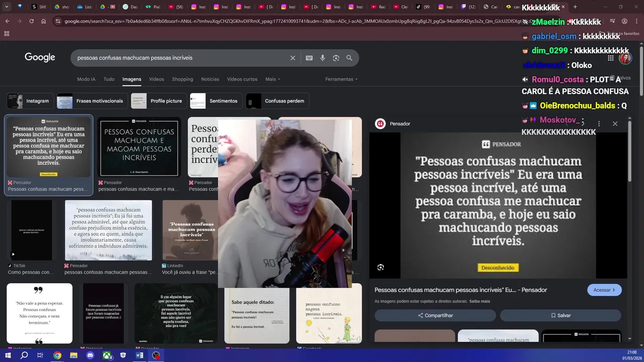This screenshot has width=644, height=362.
Task: Open new browser tab with plus
Action: tap(575, 7)
